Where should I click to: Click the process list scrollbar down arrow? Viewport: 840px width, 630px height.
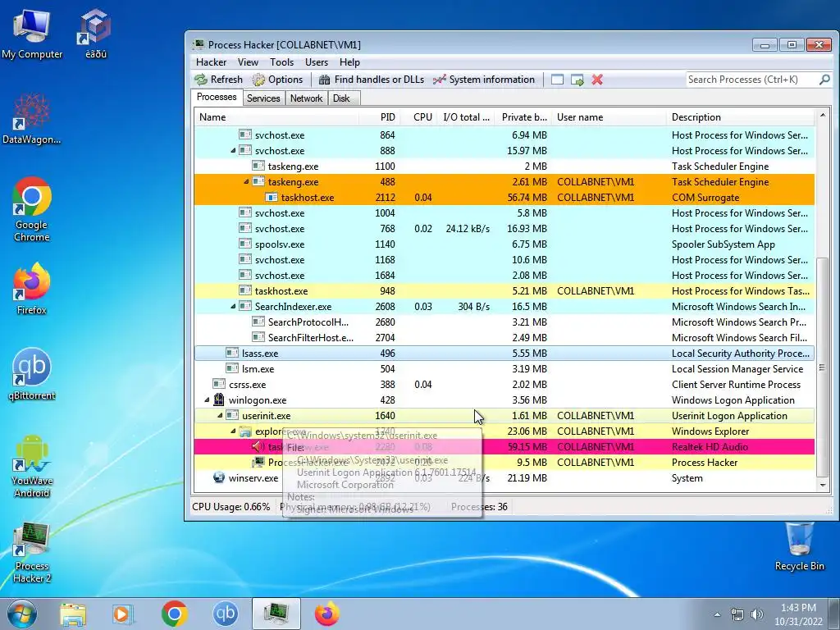click(822, 486)
